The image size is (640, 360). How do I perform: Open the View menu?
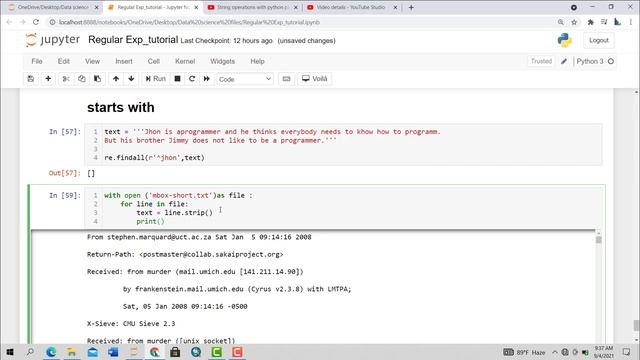92,61
